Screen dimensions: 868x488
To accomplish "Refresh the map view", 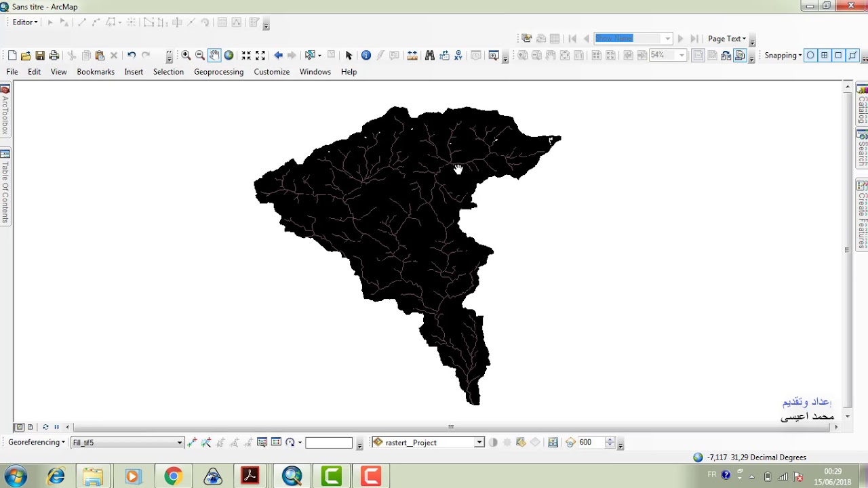I will 45,427.
